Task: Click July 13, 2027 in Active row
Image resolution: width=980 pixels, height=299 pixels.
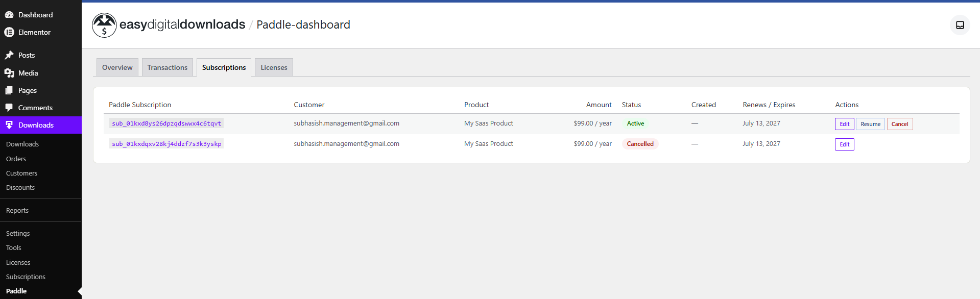Action: point(761,123)
